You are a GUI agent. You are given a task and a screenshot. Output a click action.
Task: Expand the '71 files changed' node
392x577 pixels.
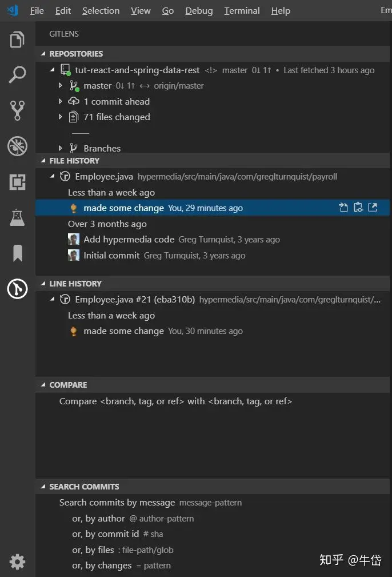[61, 117]
